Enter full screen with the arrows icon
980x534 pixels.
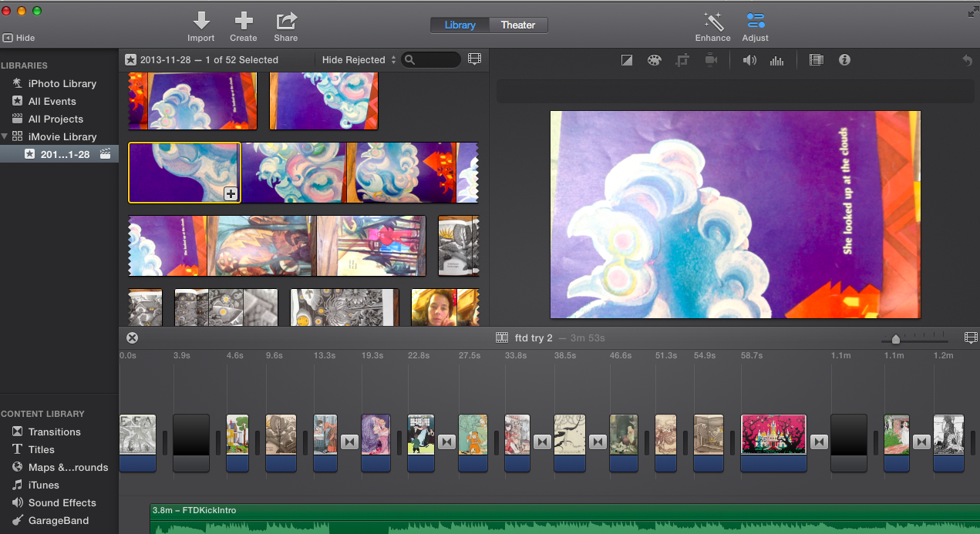click(x=972, y=11)
